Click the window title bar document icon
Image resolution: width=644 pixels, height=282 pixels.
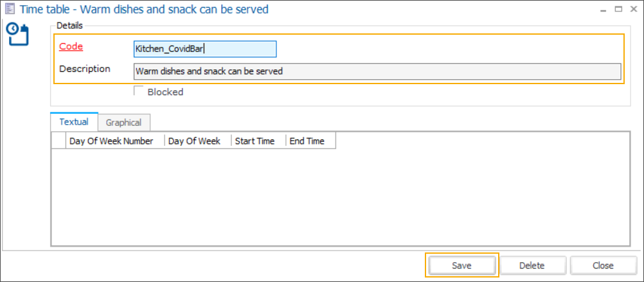point(10,10)
